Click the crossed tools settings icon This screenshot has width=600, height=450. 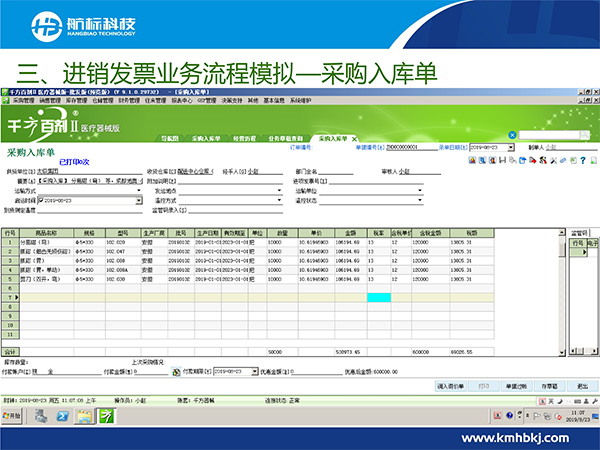(x=553, y=160)
